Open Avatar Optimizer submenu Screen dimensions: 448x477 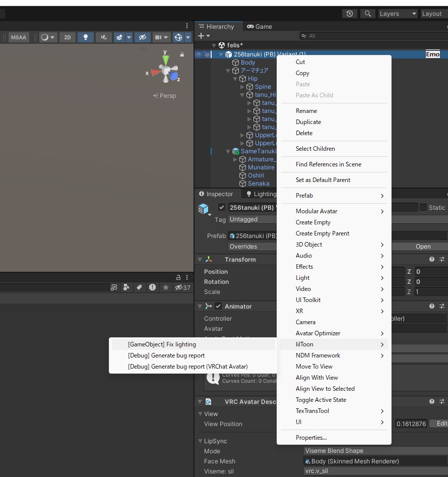coord(334,333)
